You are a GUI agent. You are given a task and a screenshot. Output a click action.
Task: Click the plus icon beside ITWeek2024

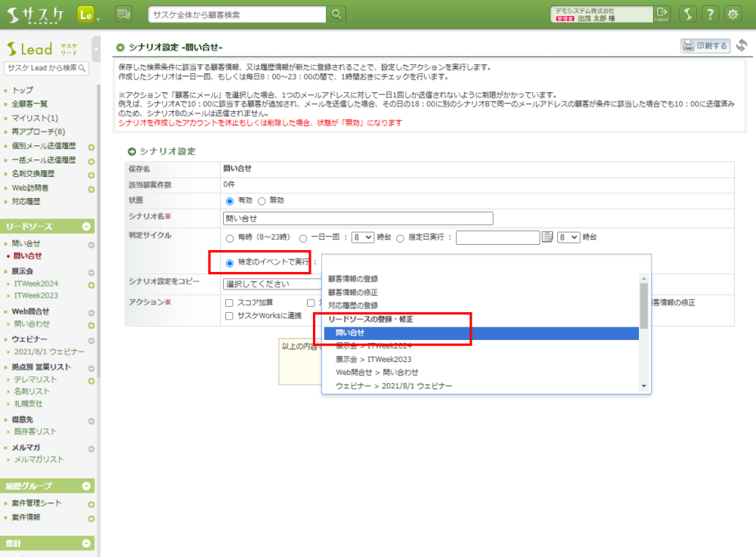click(x=91, y=285)
